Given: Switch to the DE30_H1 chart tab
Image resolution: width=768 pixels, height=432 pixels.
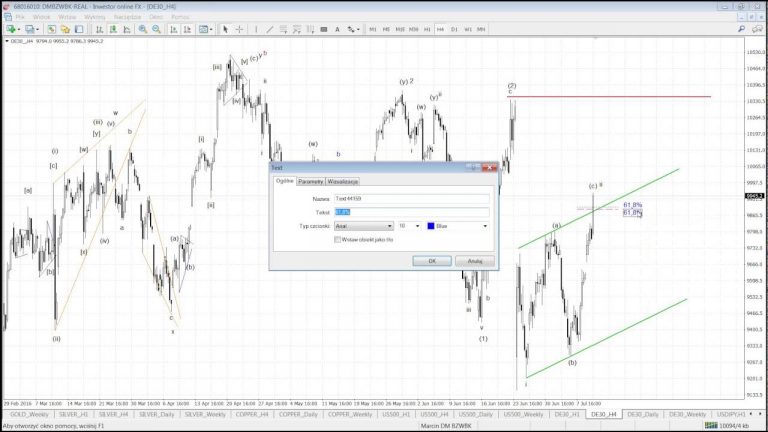Looking at the screenshot, I should tap(567, 414).
